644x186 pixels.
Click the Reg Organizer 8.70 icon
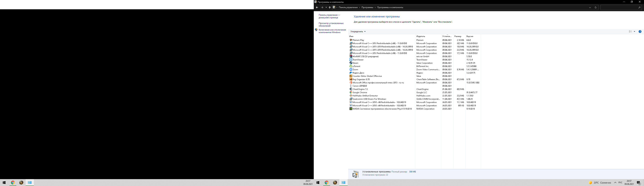(351, 79)
